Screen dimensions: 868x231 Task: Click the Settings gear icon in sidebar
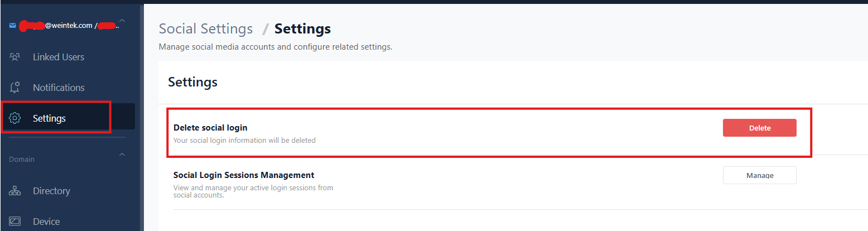15,118
